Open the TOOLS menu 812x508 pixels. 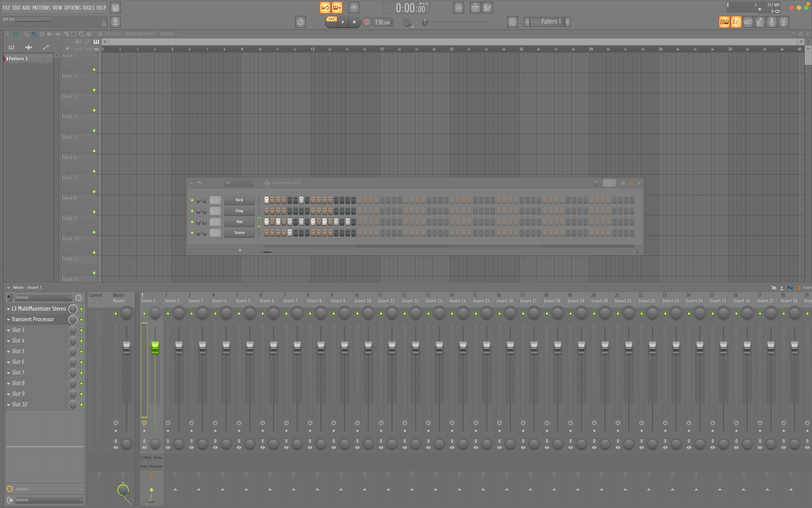pyautogui.click(x=88, y=8)
